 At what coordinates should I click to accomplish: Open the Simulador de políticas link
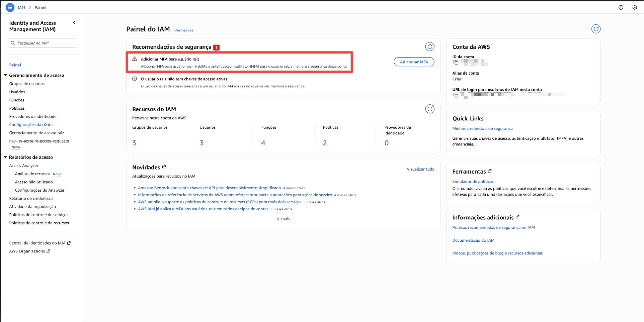pos(473,182)
